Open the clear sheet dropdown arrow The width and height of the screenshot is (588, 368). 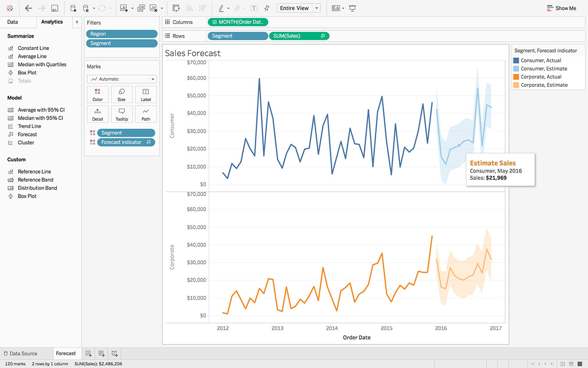(162, 8)
